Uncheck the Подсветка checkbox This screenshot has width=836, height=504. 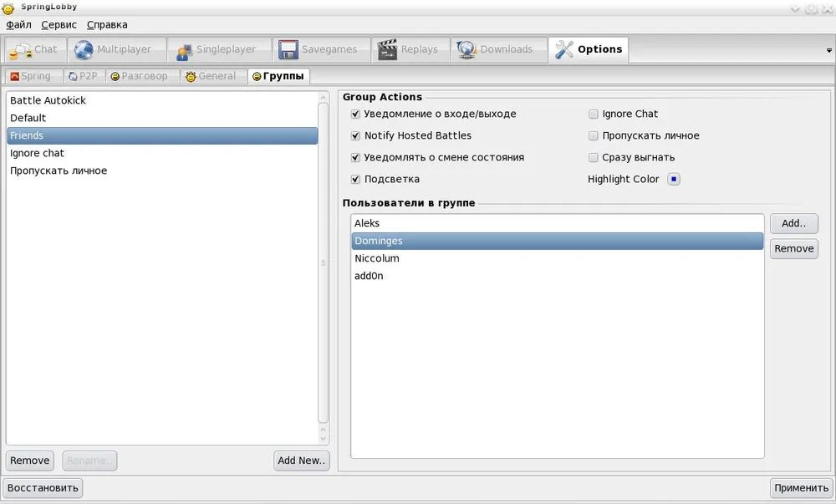point(356,179)
